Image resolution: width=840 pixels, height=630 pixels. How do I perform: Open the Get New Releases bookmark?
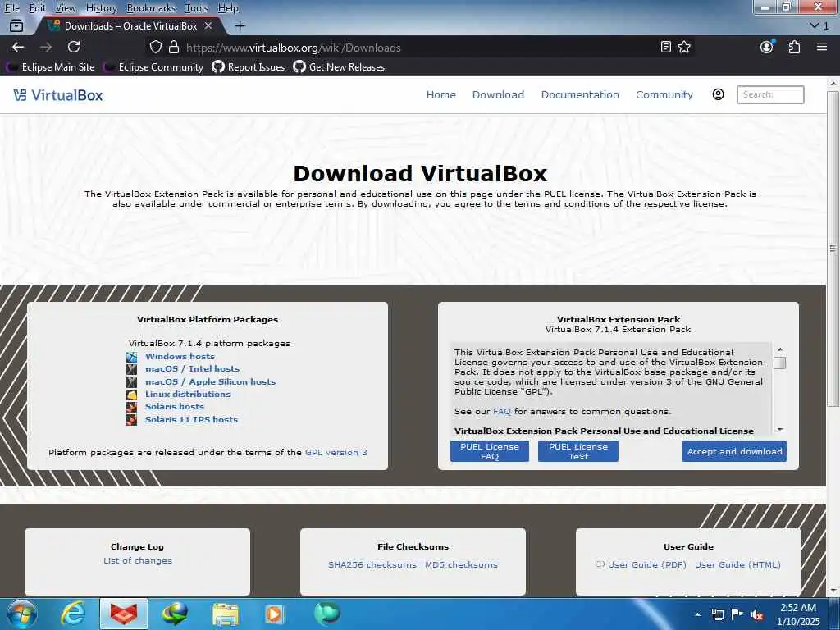pyautogui.click(x=339, y=67)
